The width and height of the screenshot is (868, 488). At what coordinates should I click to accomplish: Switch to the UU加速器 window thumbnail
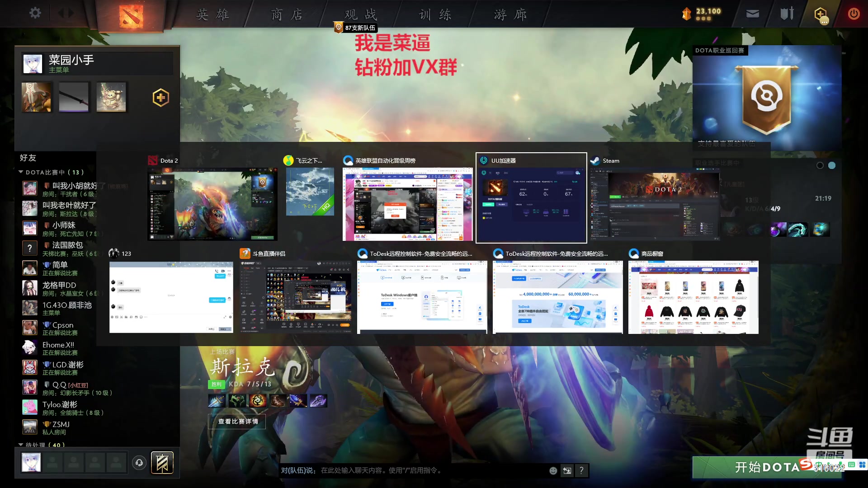[x=531, y=204]
